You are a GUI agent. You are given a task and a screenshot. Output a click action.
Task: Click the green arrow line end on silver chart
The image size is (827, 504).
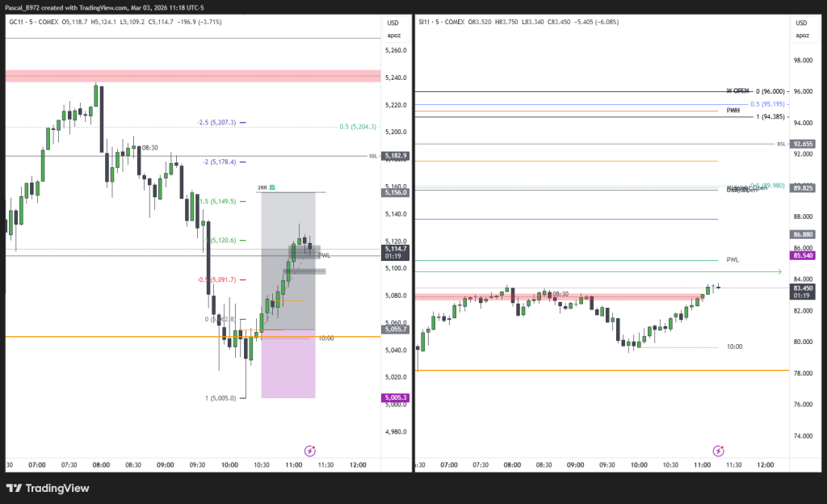tap(779, 271)
